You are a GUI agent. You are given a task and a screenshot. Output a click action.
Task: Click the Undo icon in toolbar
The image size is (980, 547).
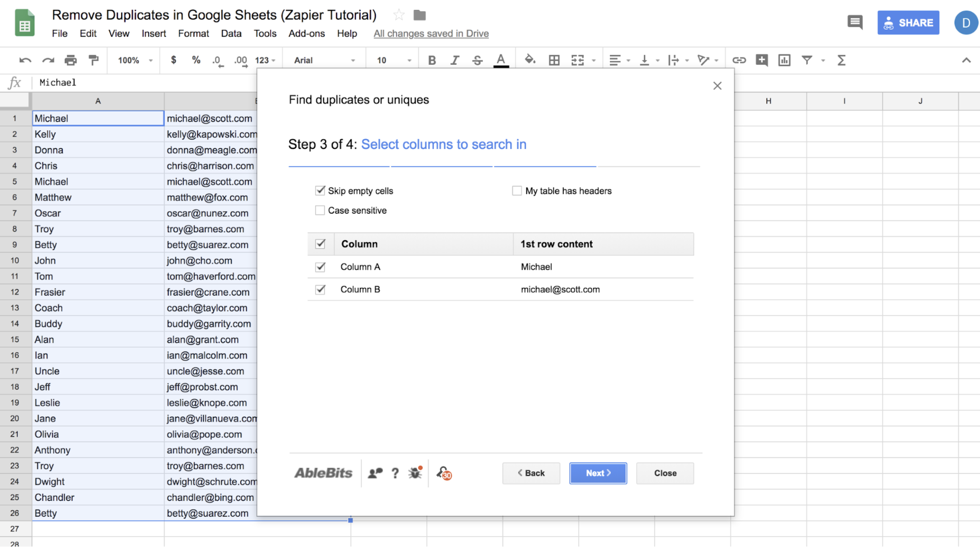click(23, 60)
